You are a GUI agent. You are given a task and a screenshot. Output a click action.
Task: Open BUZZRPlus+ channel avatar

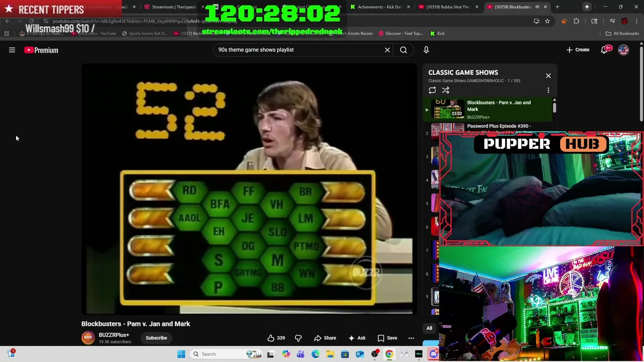(x=88, y=338)
